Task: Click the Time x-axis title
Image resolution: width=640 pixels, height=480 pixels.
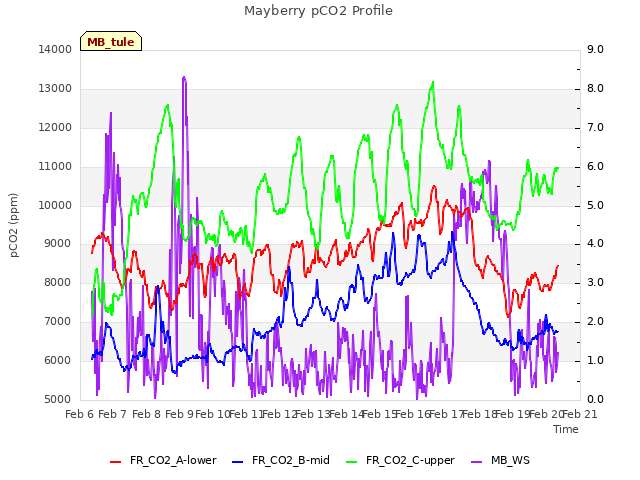Action: (566, 429)
